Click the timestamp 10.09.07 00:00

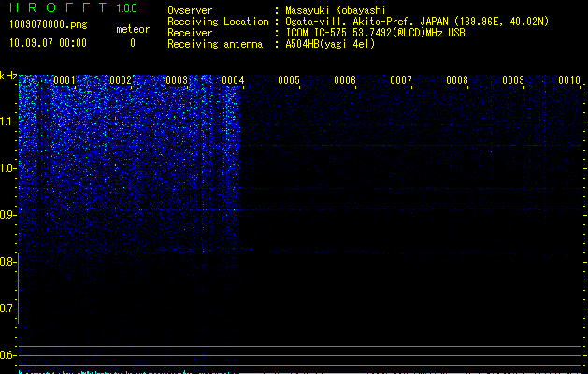pos(48,43)
